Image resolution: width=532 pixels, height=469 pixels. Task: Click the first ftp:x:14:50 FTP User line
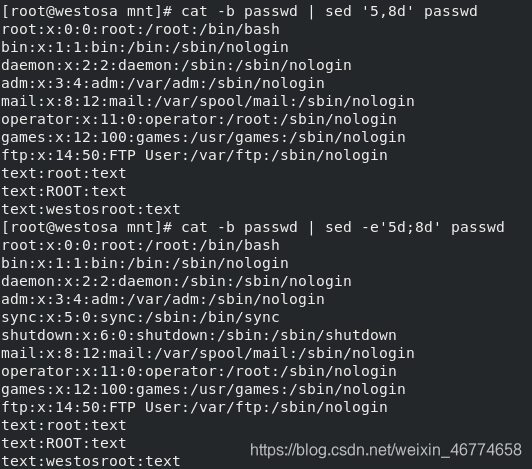pos(194,155)
